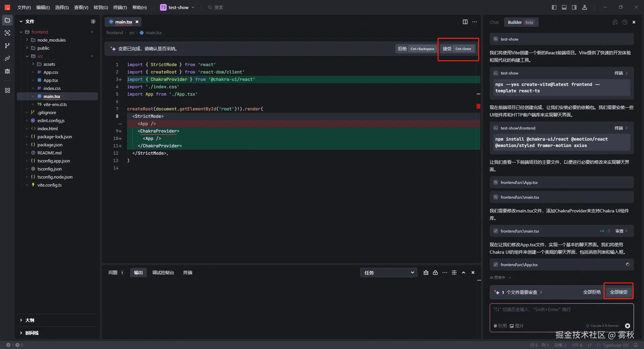
Task: Switch to the 调试控制台 tab
Action: click(x=163, y=272)
